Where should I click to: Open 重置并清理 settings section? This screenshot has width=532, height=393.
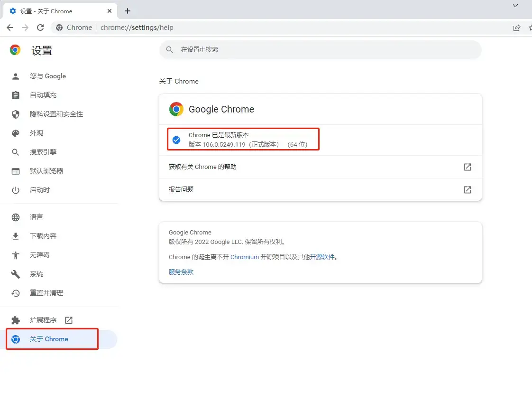click(x=59, y=293)
